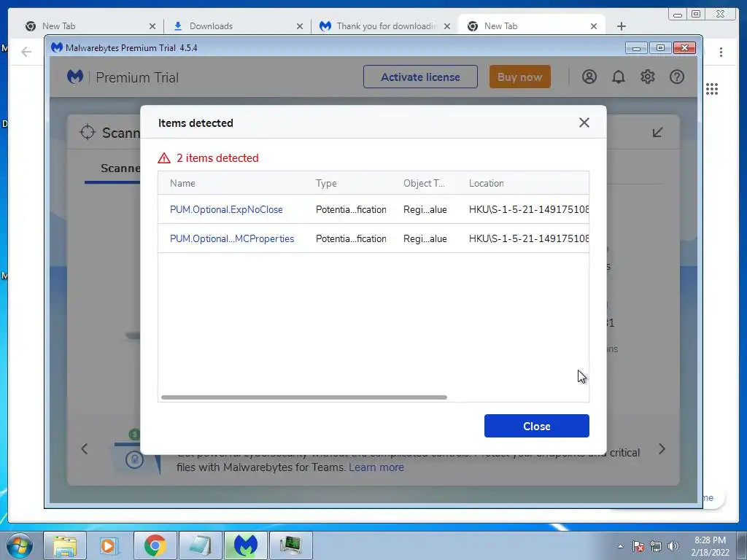The width and height of the screenshot is (747, 560).
Task: Click the blue Close button
Action: (x=536, y=426)
